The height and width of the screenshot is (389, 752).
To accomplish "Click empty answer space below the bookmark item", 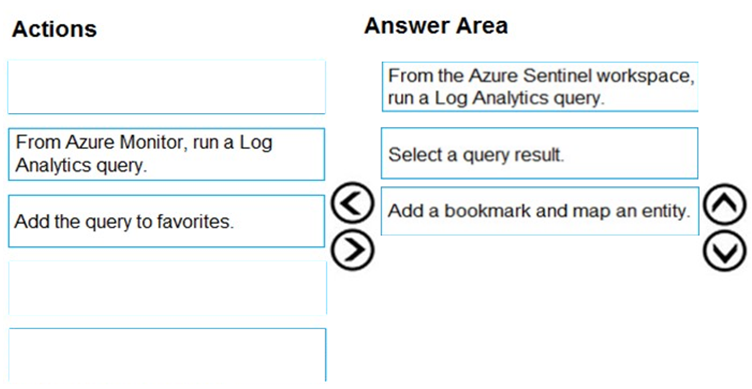I will click(540, 307).
